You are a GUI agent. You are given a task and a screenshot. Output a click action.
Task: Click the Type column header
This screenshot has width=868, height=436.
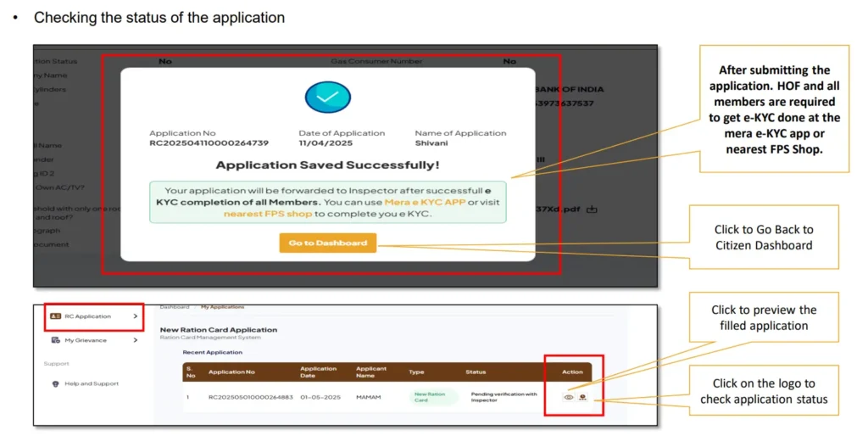coord(416,372)
